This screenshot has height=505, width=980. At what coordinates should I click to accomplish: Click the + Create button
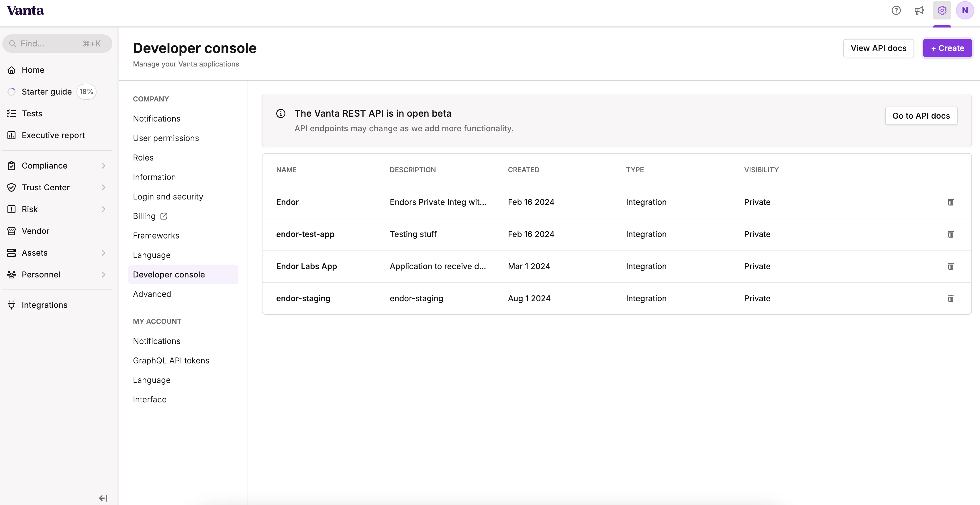(x=947, y=48)
